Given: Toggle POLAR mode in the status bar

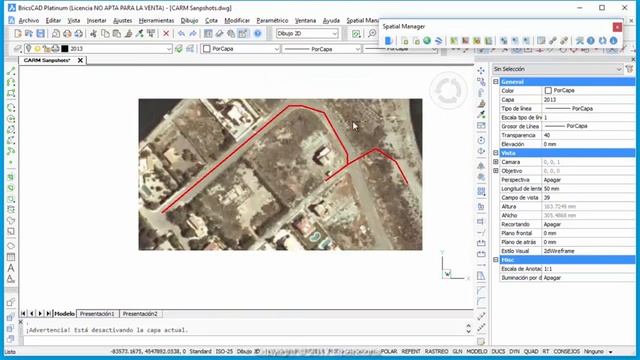Looking at the screenshot, I should (389, 351).
